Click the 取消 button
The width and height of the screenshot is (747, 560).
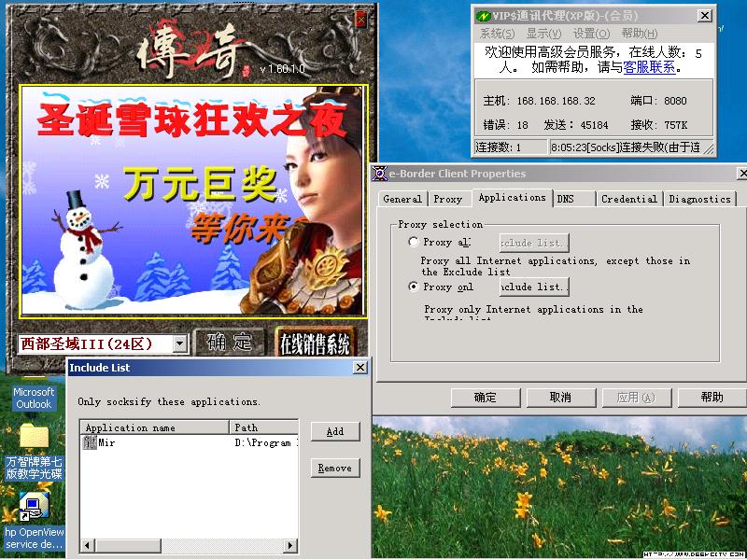[x=560, y=398]
